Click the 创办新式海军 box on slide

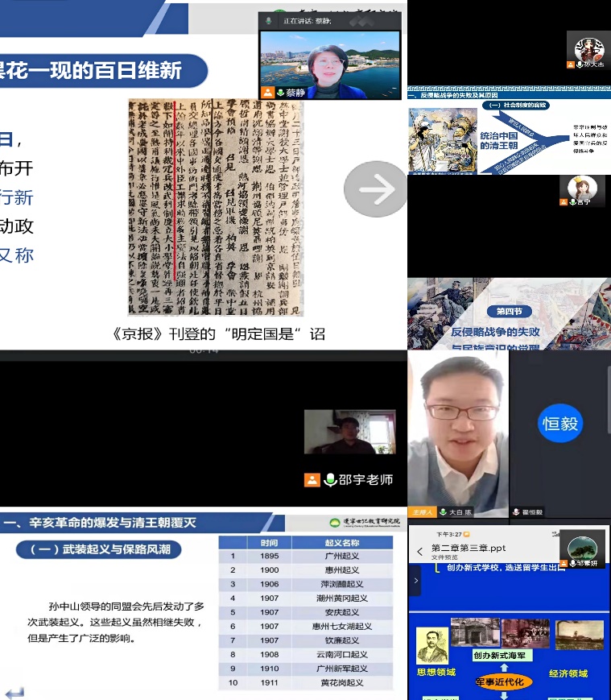503,657
